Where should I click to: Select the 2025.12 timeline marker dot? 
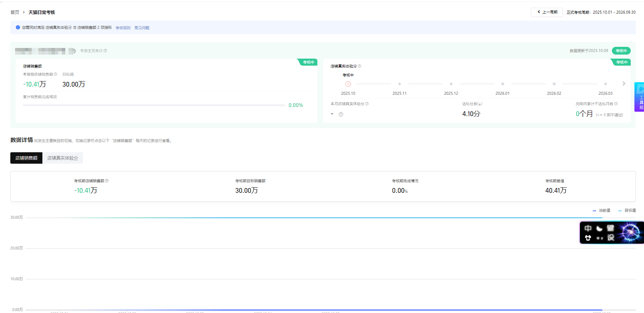[451, 84]
